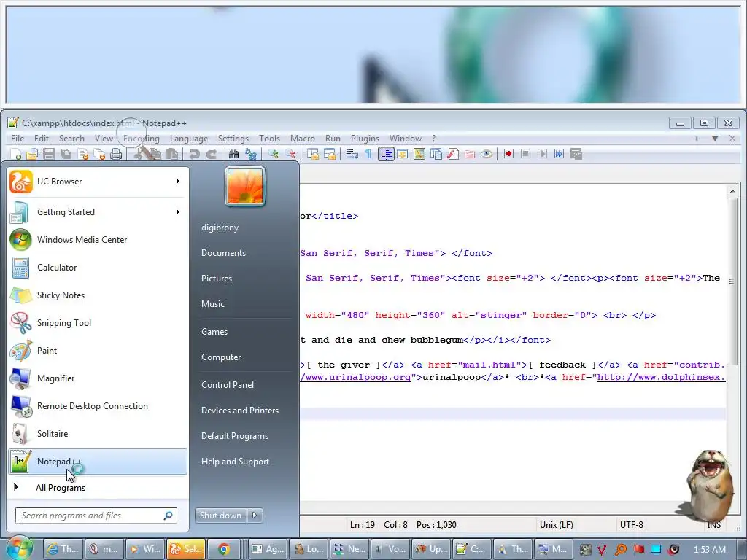747x560 pixels.
Task: Click the editor vertical scrollbar thumb
Action: [x=732, y=281]
